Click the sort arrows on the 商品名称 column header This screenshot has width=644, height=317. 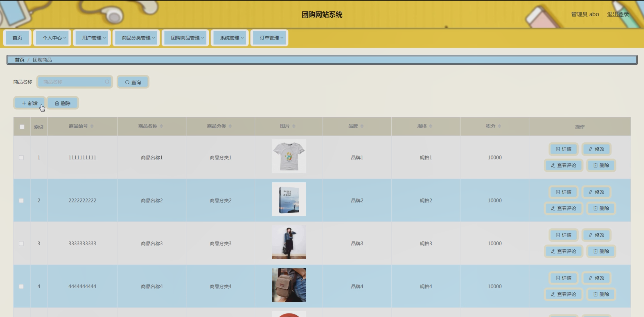(161, 126)
